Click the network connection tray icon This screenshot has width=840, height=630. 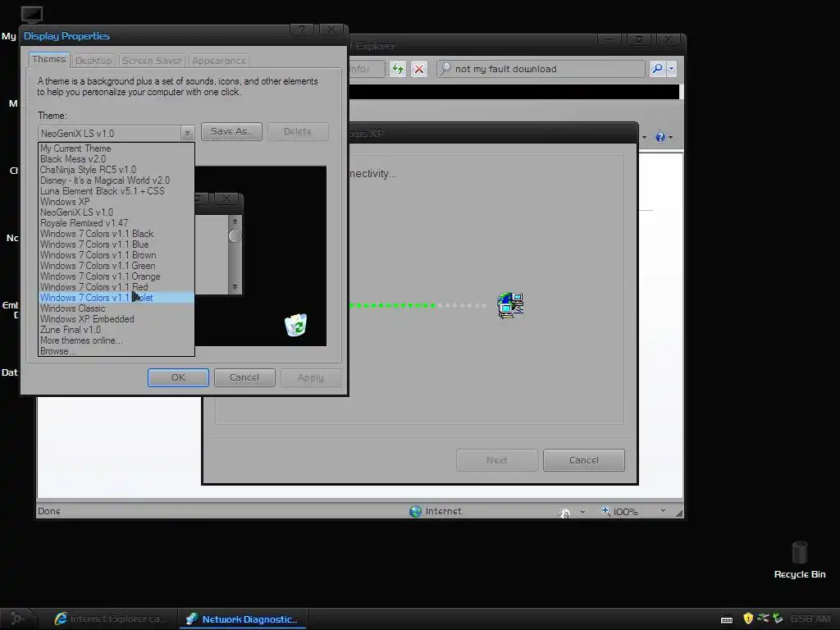coord(764,619)
